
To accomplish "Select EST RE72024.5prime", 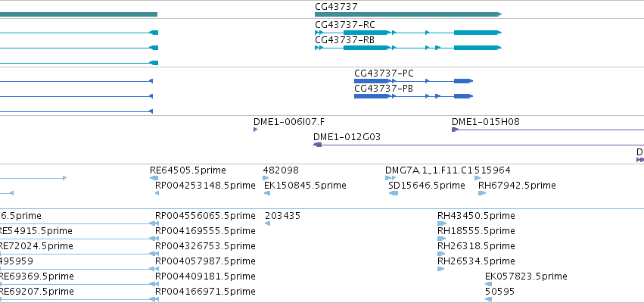I will point(36,246).
